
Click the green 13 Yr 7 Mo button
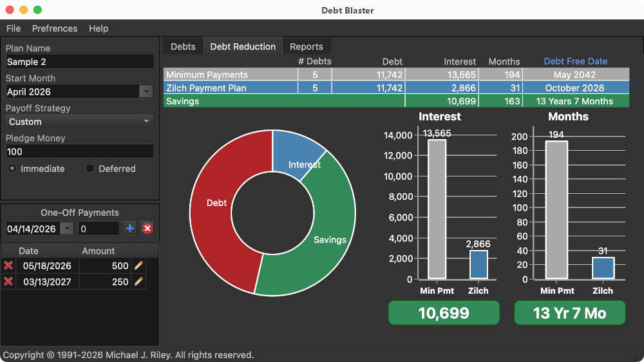(569, 313)
